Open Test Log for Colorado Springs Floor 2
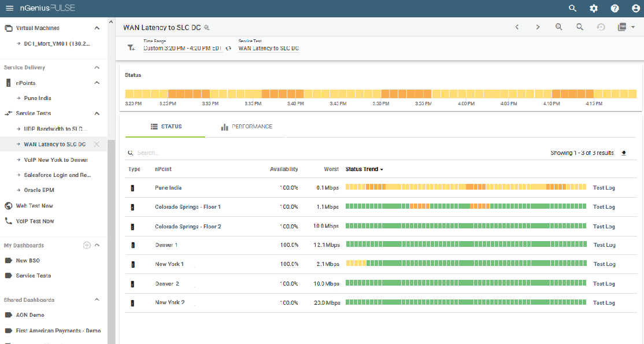The height and width of the screenshot is (344, 644). point(604,227)
